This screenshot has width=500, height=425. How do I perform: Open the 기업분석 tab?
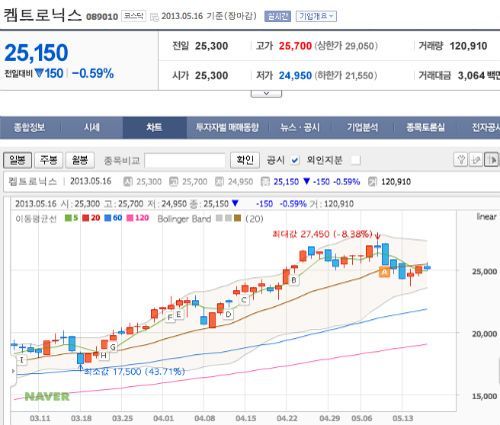(362, 127)
